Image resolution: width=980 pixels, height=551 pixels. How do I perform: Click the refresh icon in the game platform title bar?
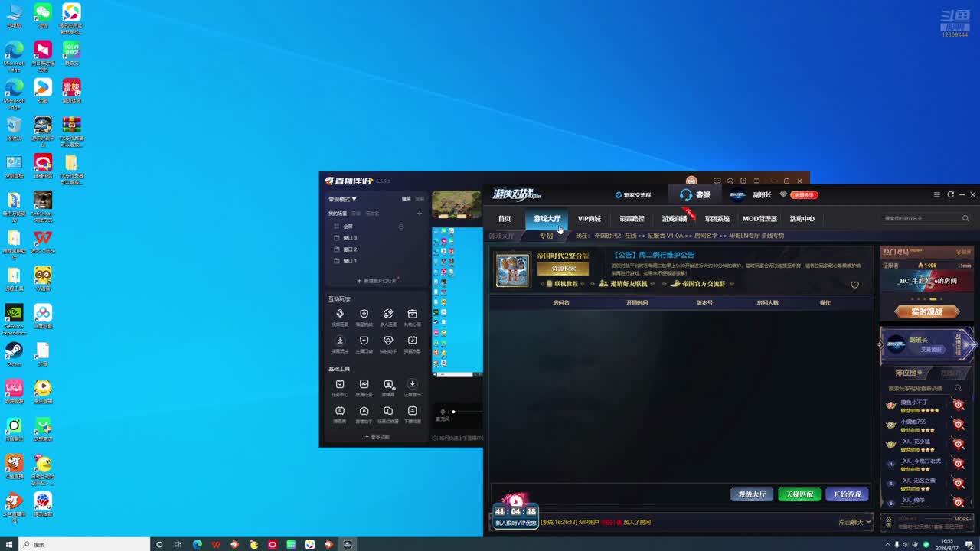(x=951, y=195)
